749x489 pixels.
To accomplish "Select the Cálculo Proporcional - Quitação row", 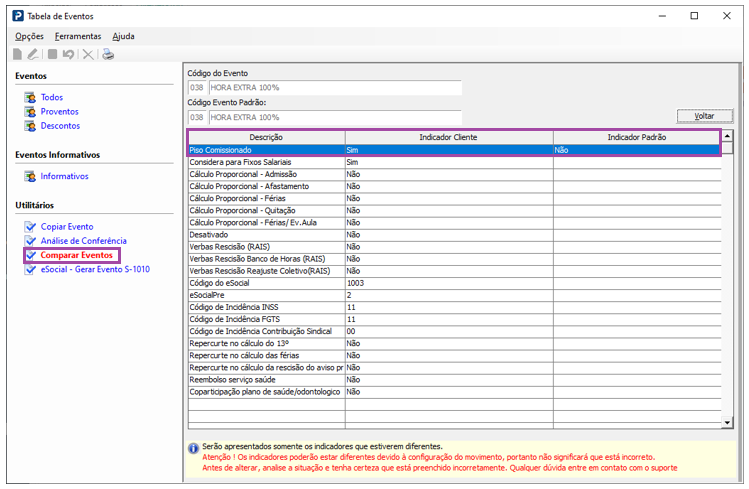I will point(454,211).
